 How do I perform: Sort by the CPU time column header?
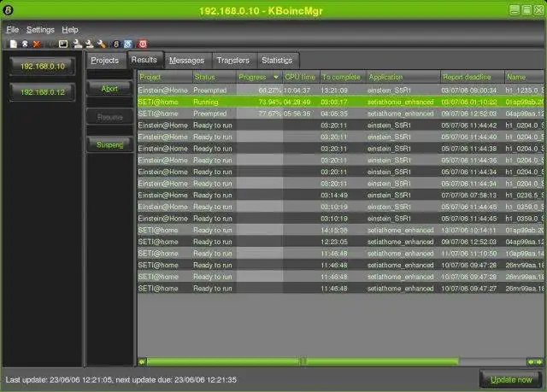click(x=301, y=77)
